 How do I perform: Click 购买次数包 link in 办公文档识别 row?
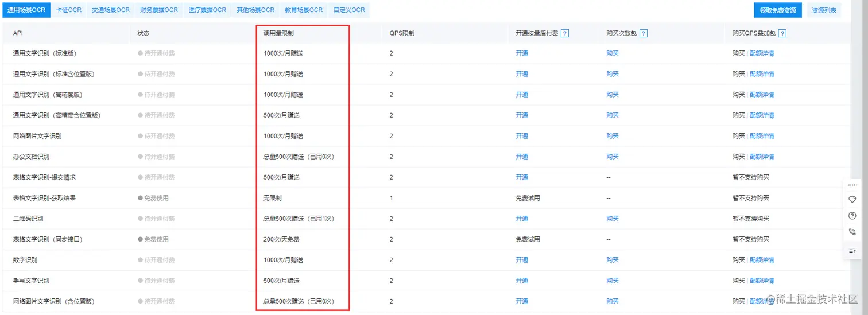[613, 157]
